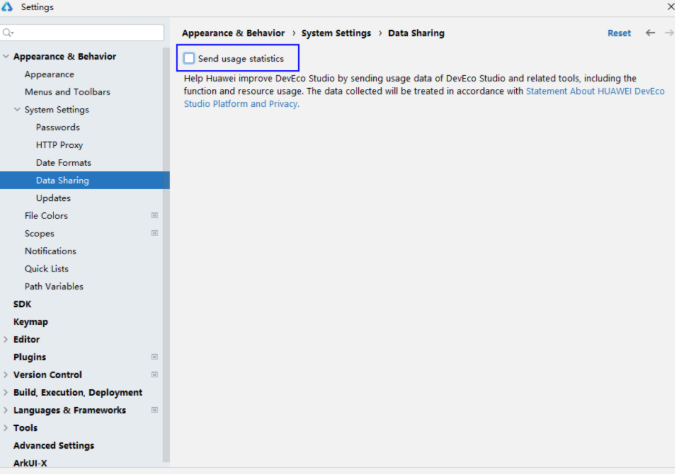Collapse the Appearance & Behavior section
Image resolution: width=675 pixels, height=474 pixels.
6,56
